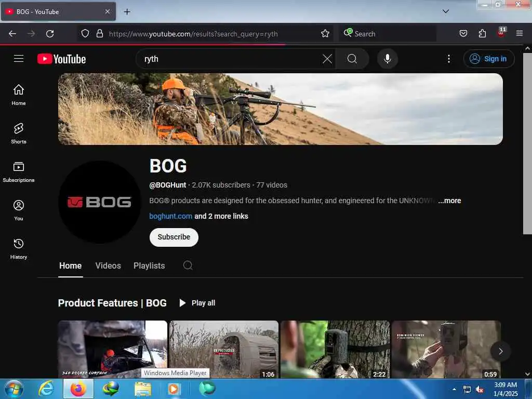Click the browser forward arrow

(x=31, y=33)
